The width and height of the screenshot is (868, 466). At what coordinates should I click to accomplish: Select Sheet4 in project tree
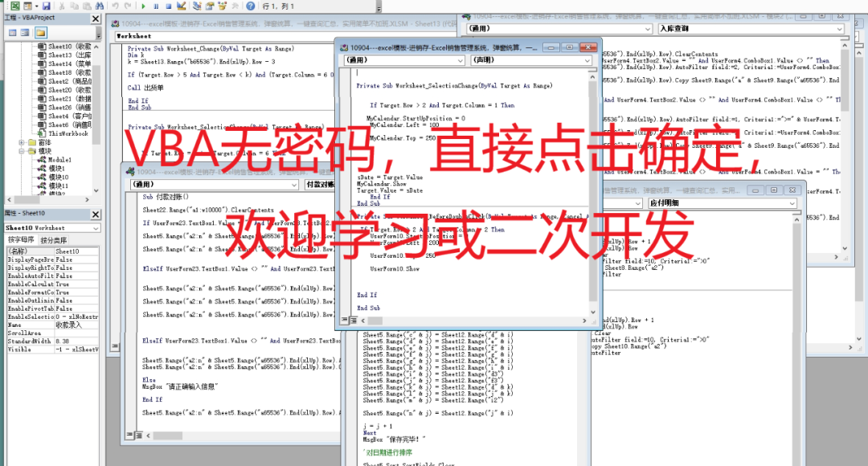click(x=64, y=117)
